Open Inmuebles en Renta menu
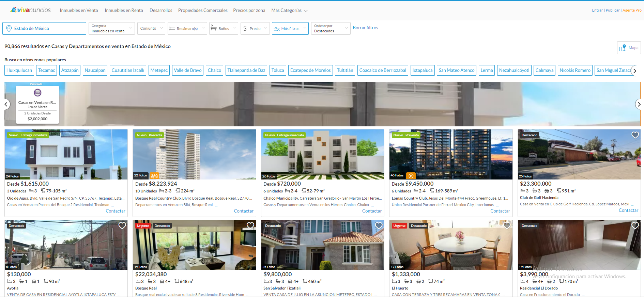 click(124, 11)
